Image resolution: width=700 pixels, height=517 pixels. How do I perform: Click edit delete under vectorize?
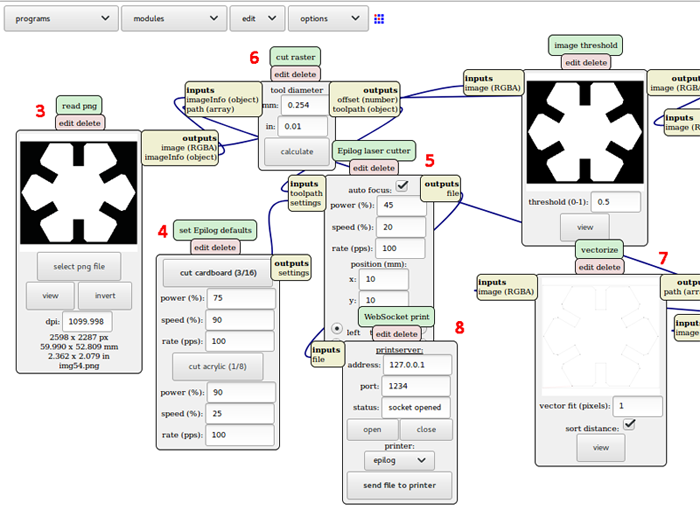(600, 267)
